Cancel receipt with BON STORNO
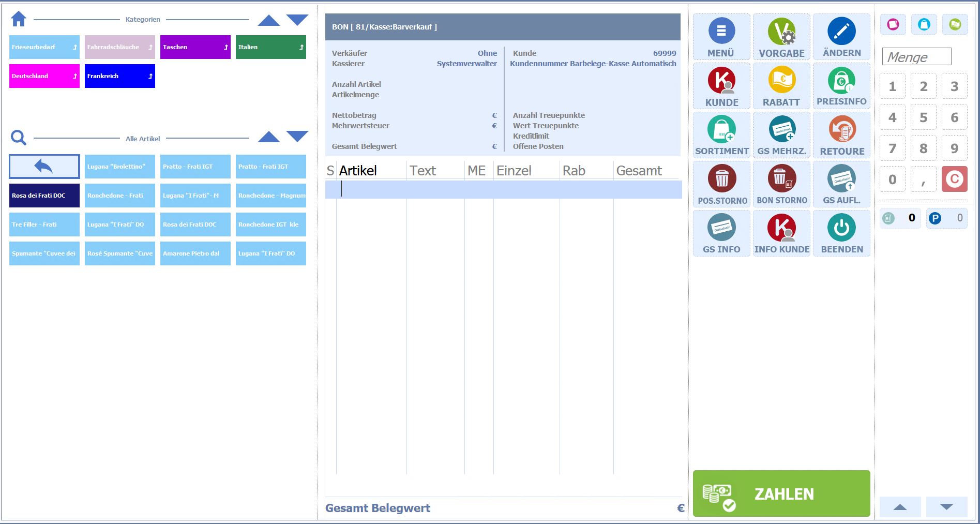980x524 pixels. [781, 185]
